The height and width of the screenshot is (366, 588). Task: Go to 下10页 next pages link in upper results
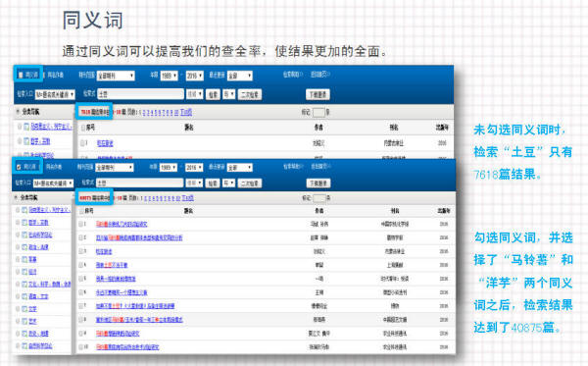point(186,112)
